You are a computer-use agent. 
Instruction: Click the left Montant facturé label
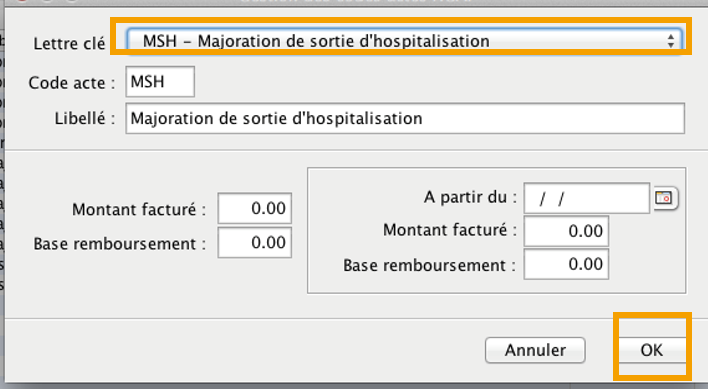point(139,209)
